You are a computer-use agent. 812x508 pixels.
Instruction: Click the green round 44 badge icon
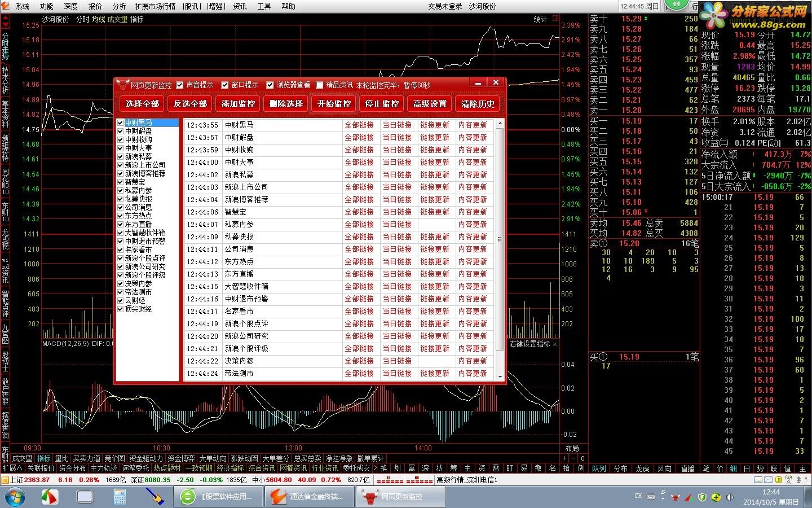(676, 5)
